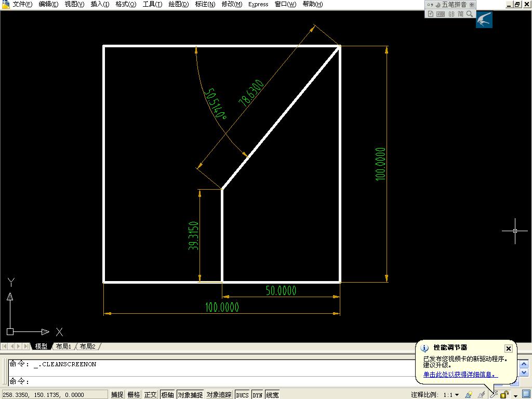Click the 五笔拼音 input method label
Viewport: 532px width, 399px height.
click(454, 4)
